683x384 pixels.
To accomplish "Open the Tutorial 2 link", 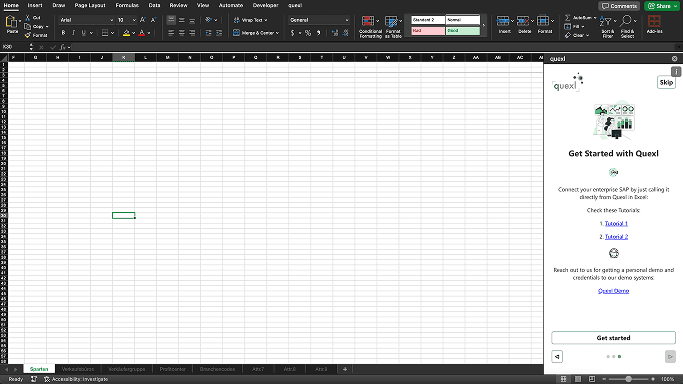I will [616, 237].
